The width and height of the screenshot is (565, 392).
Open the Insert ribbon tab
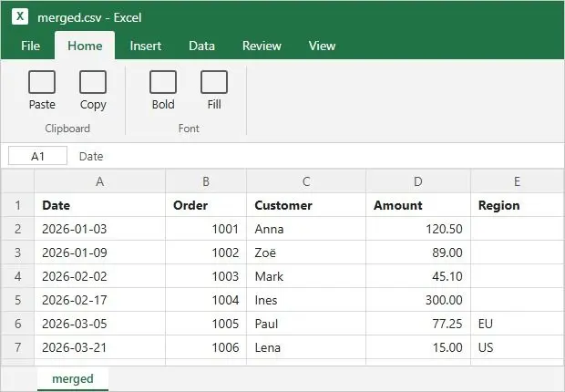[x=146, y=46]
